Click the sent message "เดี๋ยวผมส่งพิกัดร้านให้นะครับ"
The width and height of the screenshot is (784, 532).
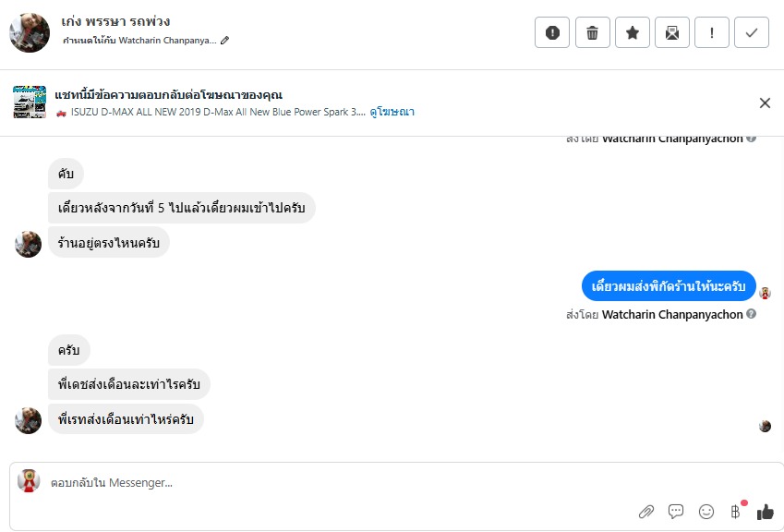[x=669, y=286]
